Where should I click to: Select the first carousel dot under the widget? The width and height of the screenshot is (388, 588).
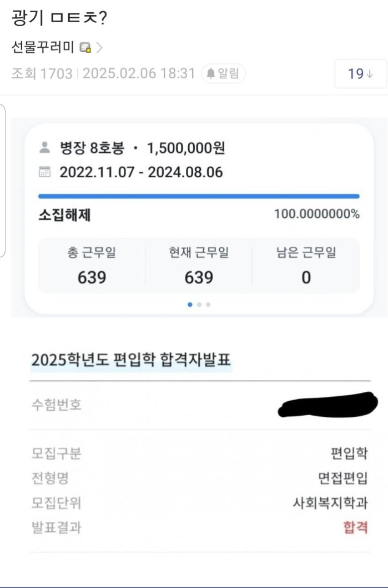point(190,304)
